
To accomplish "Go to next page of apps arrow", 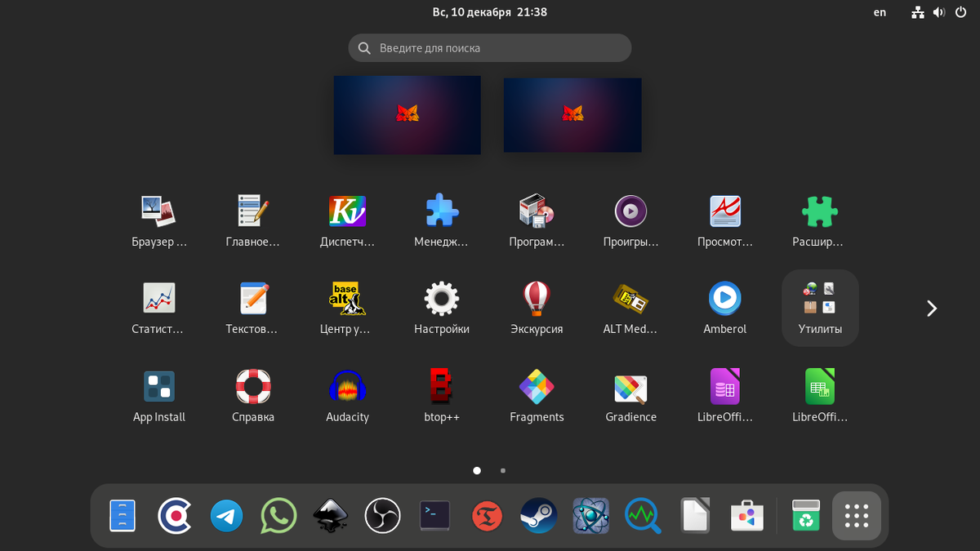I will click(931, 308).
